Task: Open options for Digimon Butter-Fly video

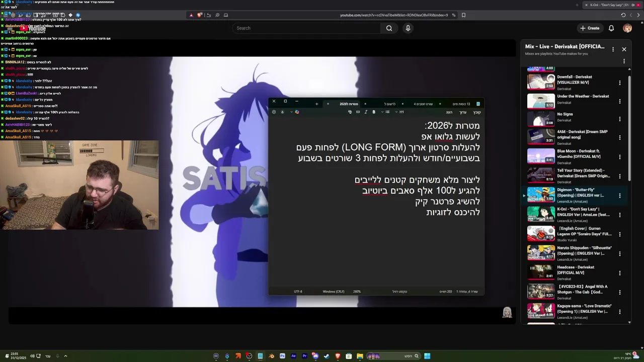Action: coord(620,196)
